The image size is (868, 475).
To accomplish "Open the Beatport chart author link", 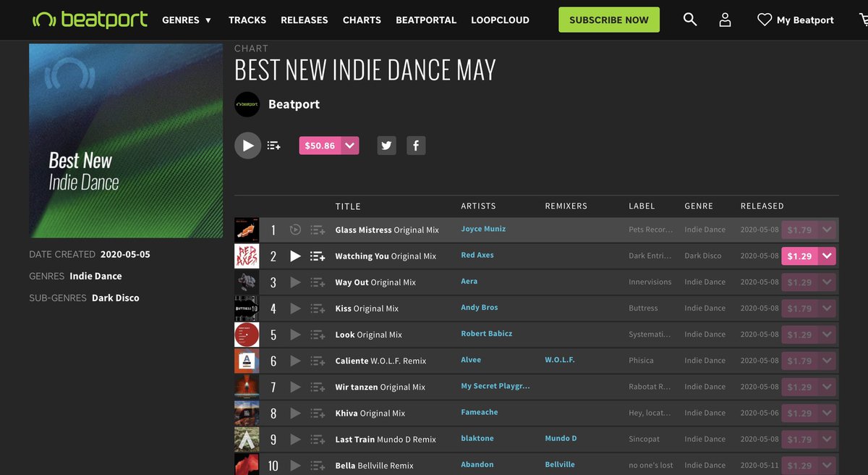I will tap(294, 104).
